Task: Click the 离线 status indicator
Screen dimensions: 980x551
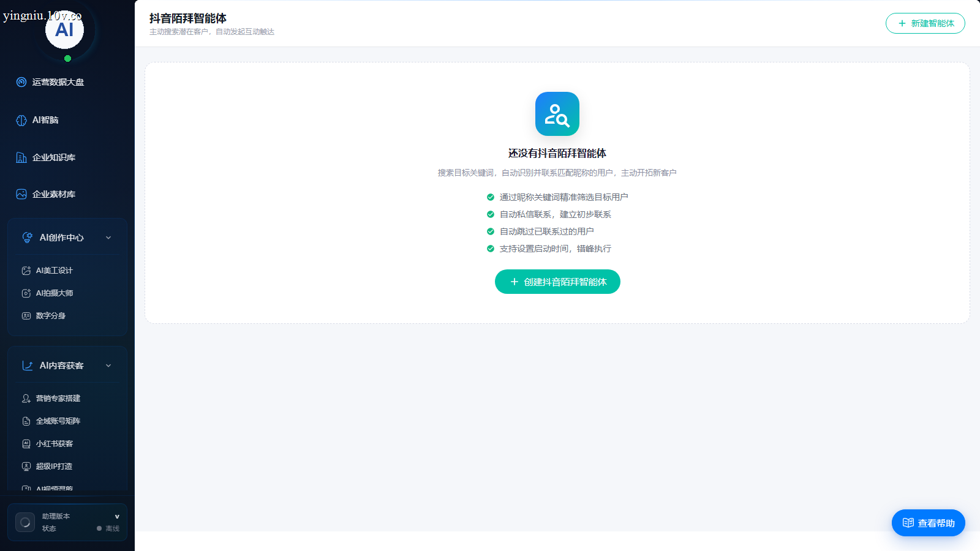Action: point(108,528)
